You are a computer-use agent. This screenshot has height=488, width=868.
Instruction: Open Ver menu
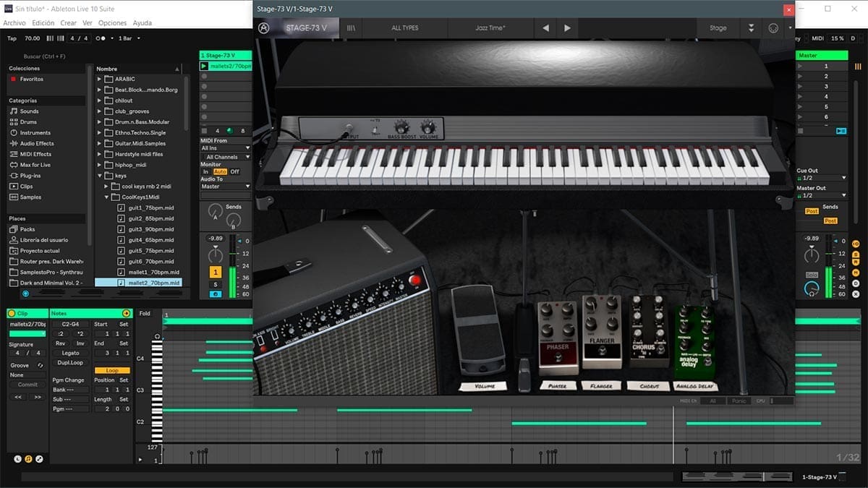coord(88,23)
